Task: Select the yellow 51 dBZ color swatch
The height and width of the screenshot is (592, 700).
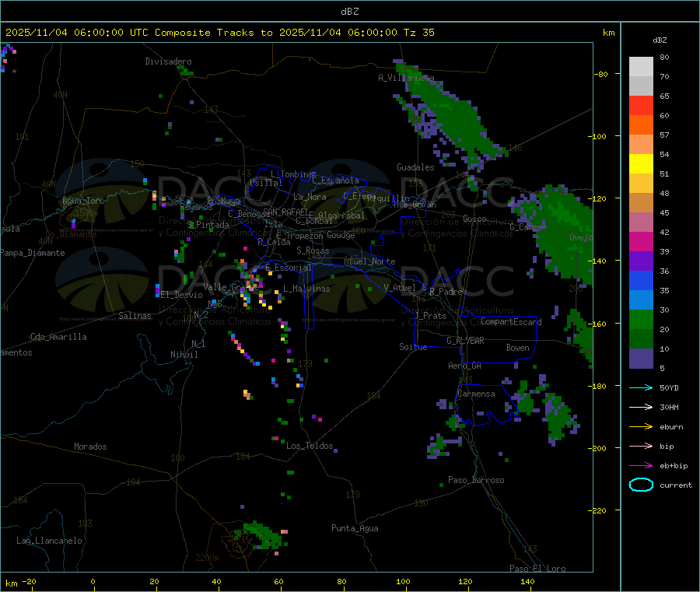Action: pos(641,164)
